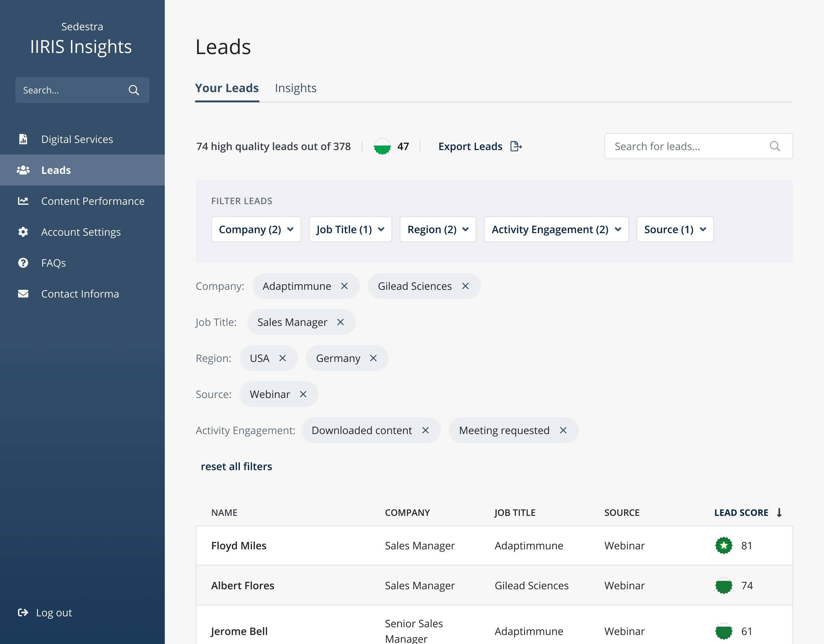
Task: Click the Digital Services document icon
Action: point(23,139)
